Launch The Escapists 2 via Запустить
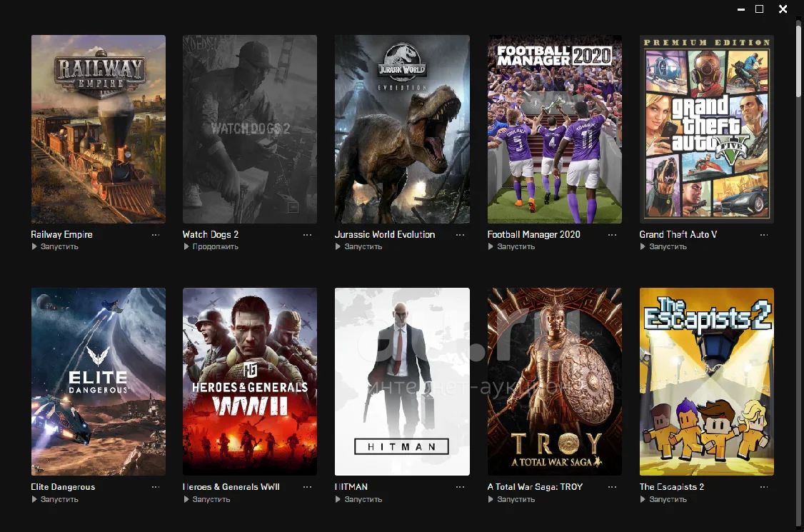Screen dimensions: 804x532 [663, 499]
